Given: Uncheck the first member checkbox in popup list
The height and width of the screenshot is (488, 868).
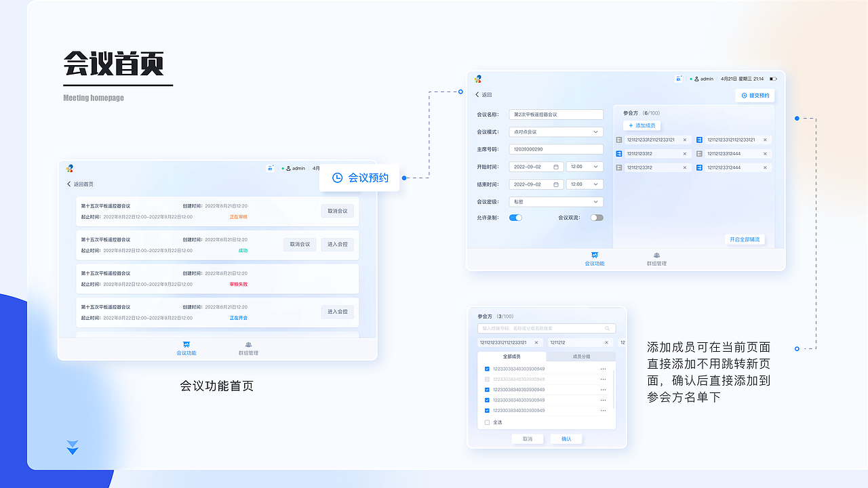Looking at the screenshot, I should coord(487,369).
